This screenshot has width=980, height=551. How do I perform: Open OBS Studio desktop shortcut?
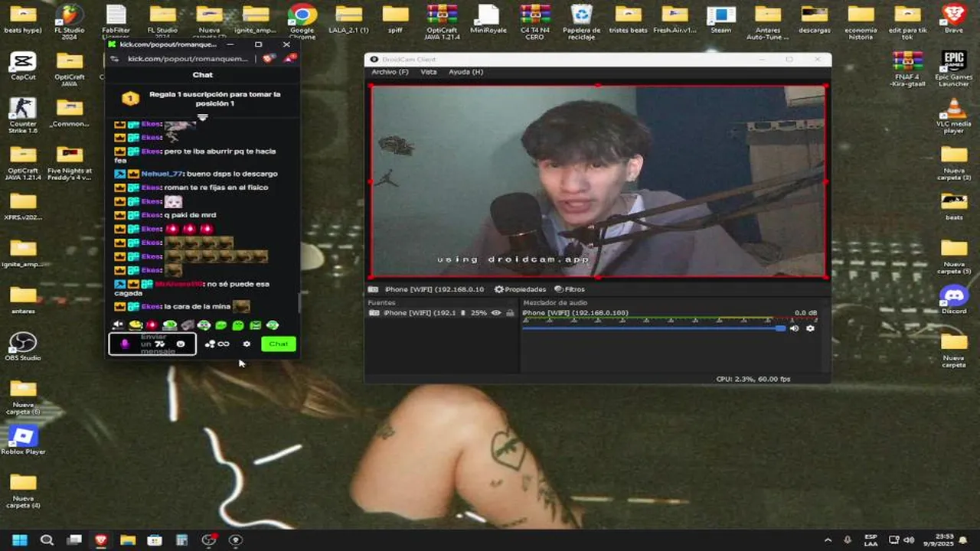pyautogui.click(x=23, y=347)
